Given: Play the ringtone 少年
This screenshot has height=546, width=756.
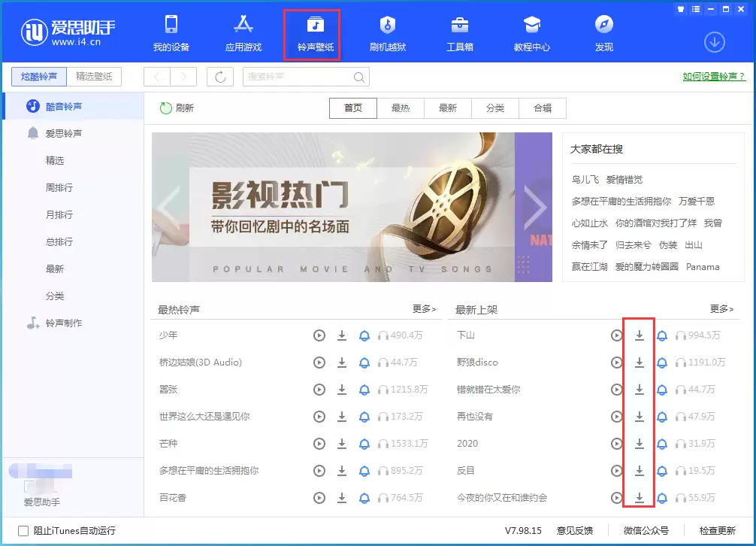Looking at the screenshot, I should 319,335.
